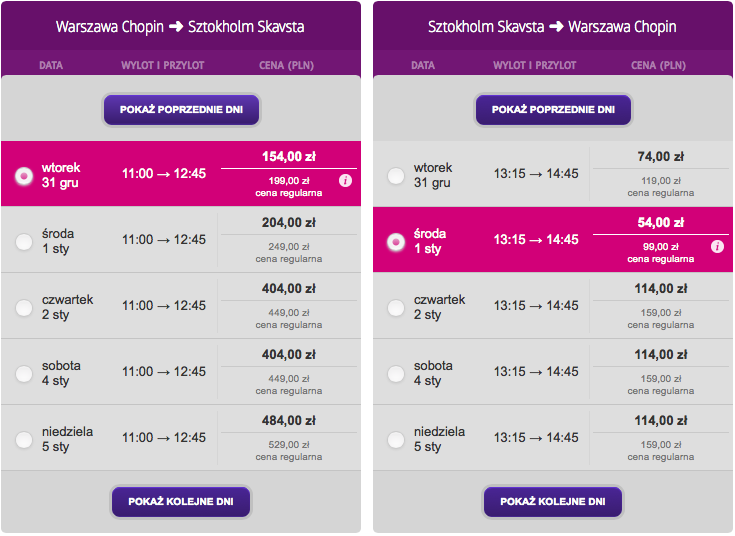Pick return flight sobota 4 sty
This screenshot has height=536, width=735.
tap(396, 374)
